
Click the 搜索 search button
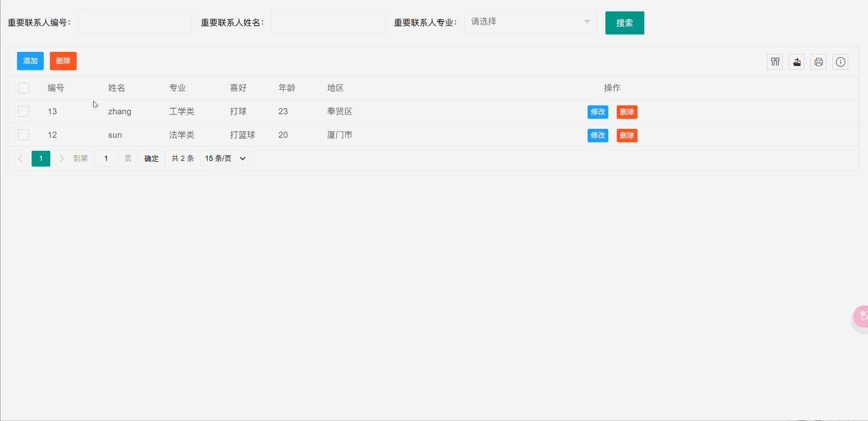pos(624,23)
